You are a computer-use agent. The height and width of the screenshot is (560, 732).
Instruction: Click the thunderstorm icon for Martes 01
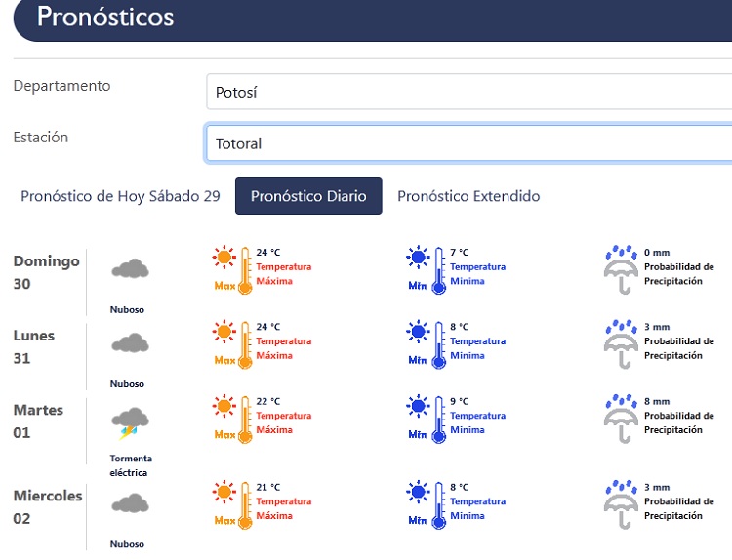point(130,421)
